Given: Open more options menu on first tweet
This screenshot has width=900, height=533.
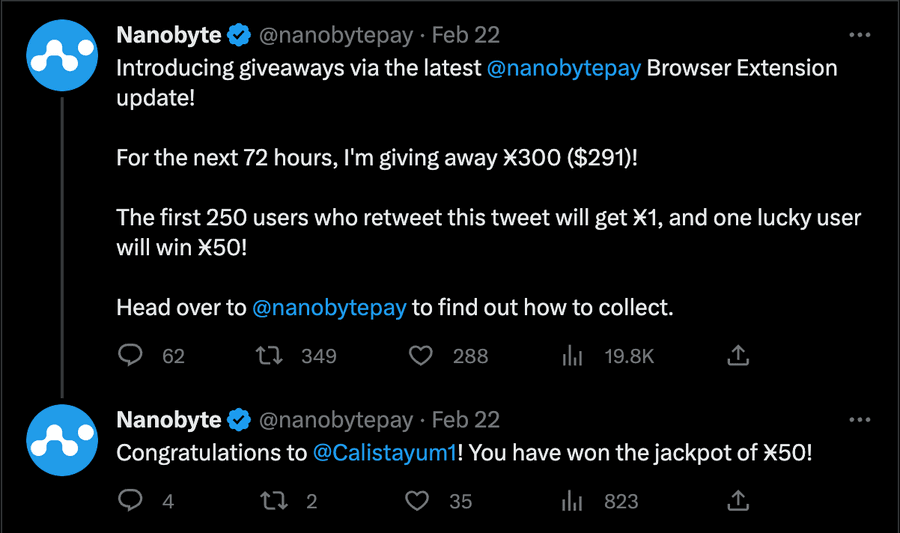Looking at the screenshot, I should point(859,35).
